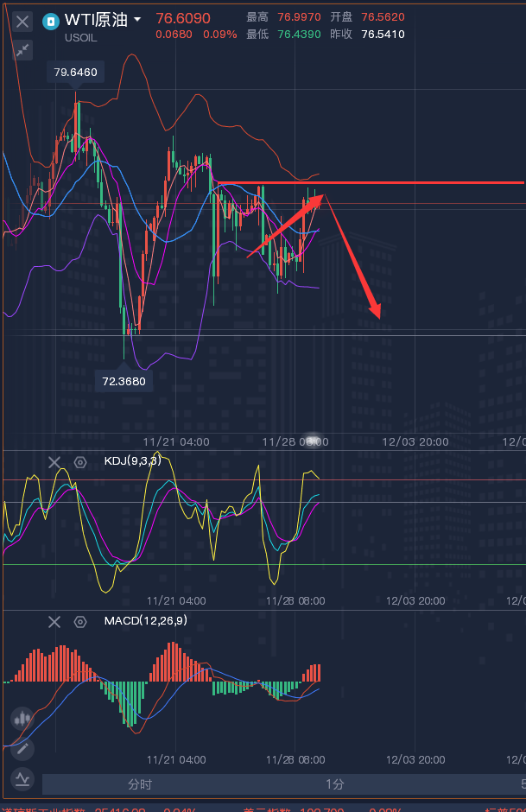This screenshot has width=526, height=812.
Task: Remove the KDJ indicator panel
Action: (x=54, y=462)
